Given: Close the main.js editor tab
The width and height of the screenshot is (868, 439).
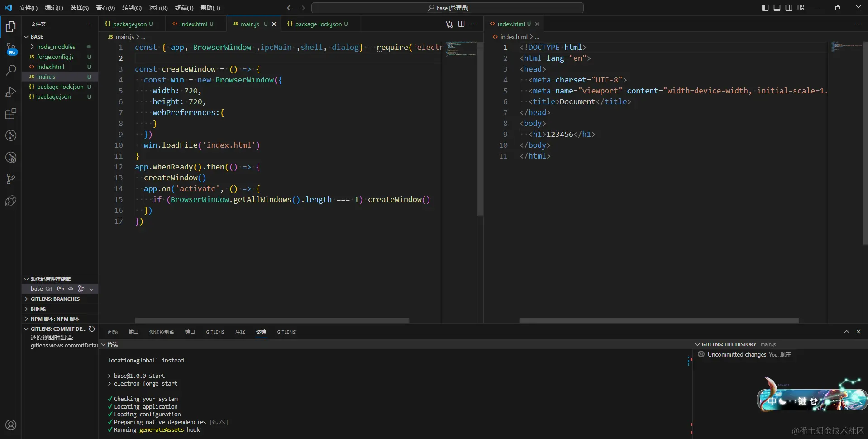Looking at the screenshot, I should (x=274, y=24).
